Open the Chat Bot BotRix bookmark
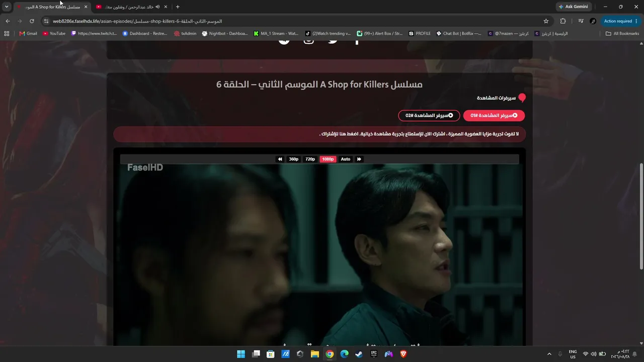 tap(458, 34)
